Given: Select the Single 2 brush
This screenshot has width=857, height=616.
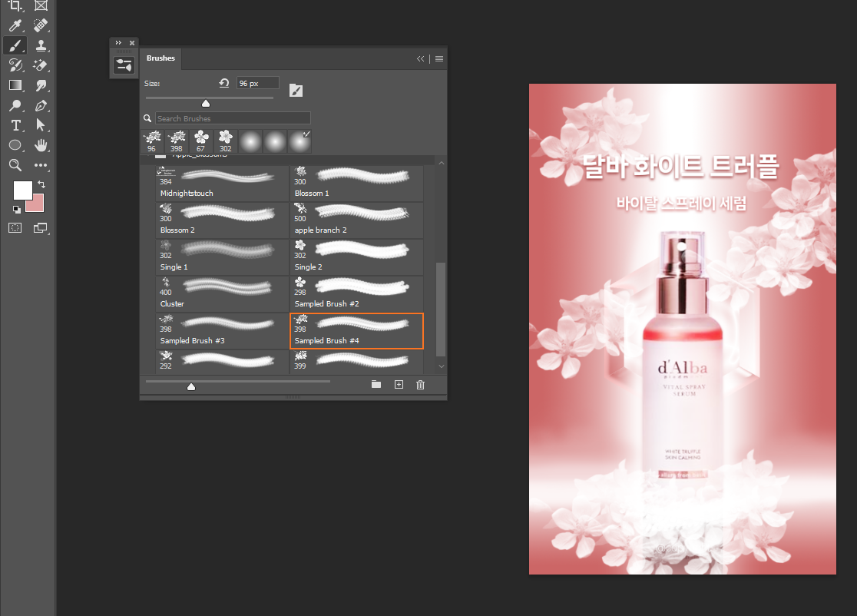Looking at the screenshot, I should (356, 257).
